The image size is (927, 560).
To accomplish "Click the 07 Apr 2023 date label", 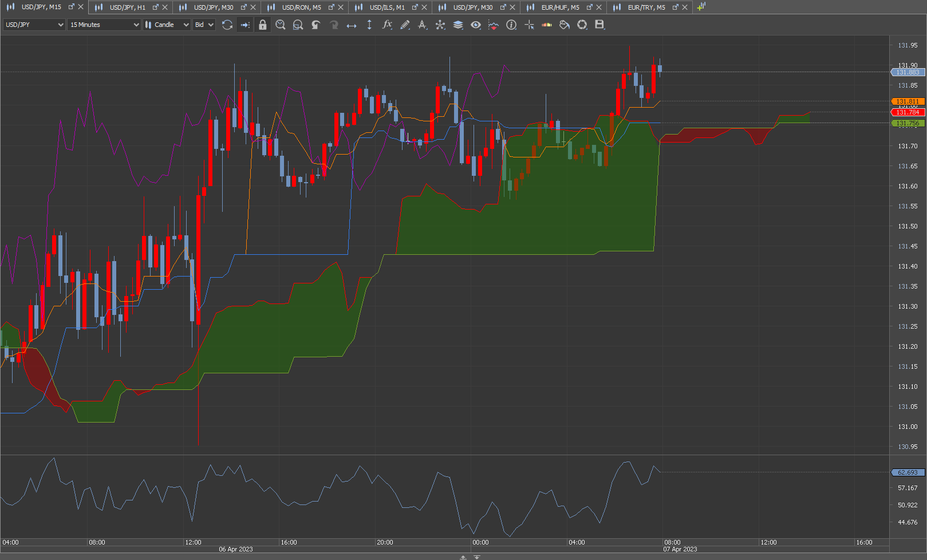I will click(x=680, y=550).
